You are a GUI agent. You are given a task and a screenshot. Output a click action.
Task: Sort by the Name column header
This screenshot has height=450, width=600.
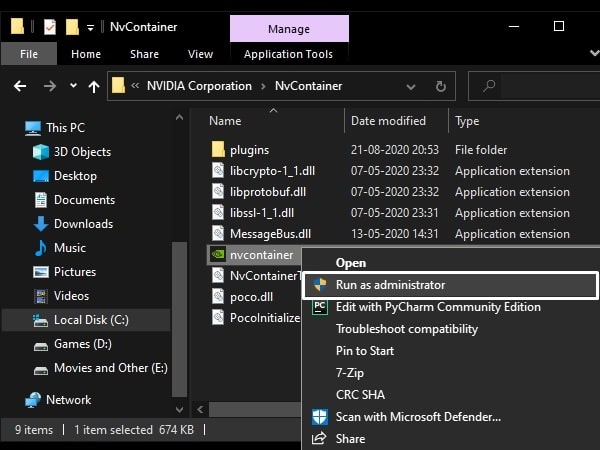pos(225,121)
